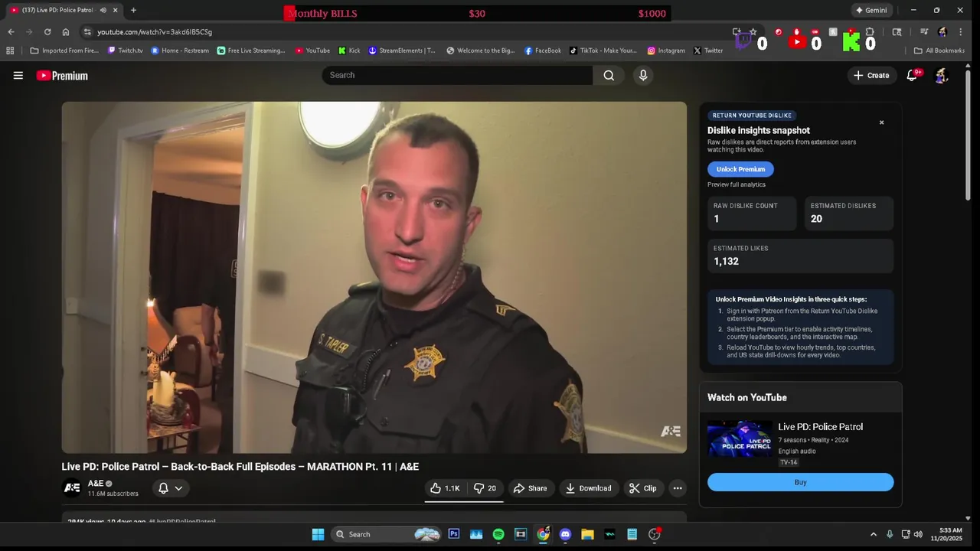The width and height of the screenshot is (980, 551).
Task: Go back in the browser
Action: [11, 32]
